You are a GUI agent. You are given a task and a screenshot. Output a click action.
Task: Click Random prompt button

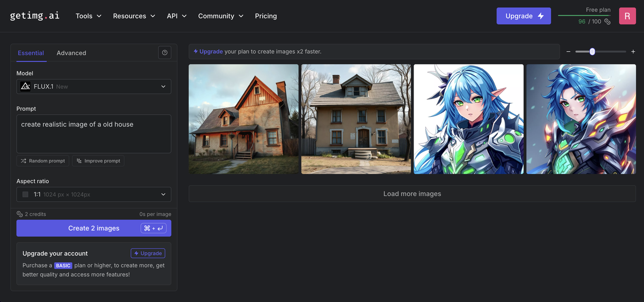[43, 161]
